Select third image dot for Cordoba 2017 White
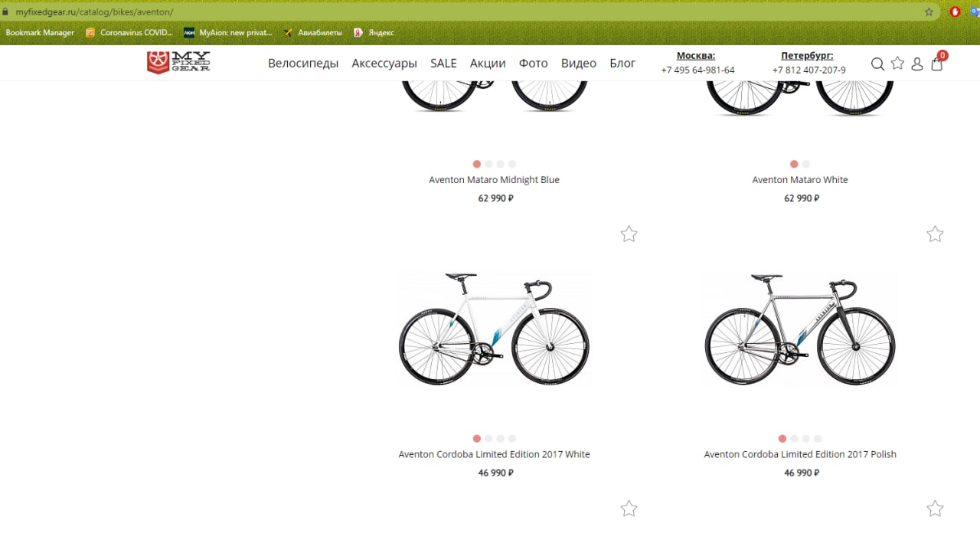The image size is (980, 540). (x=500, y=439)
